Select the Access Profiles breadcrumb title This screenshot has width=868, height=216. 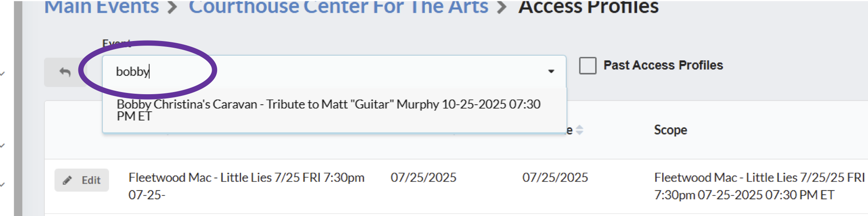(x=588, y=7)
